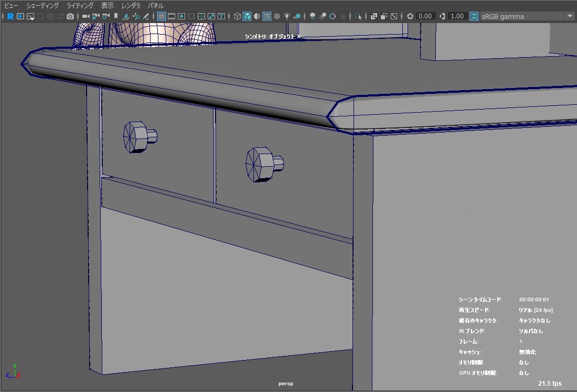The image size is (577, 392).
Task: Enable wireframe display cube icon
Action: point(237,16)
